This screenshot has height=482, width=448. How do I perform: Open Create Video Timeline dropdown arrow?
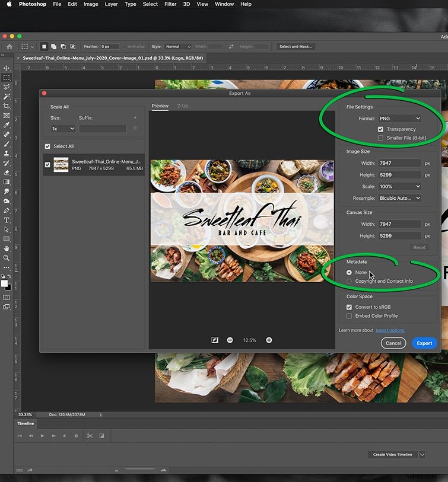tap(422, 454)
